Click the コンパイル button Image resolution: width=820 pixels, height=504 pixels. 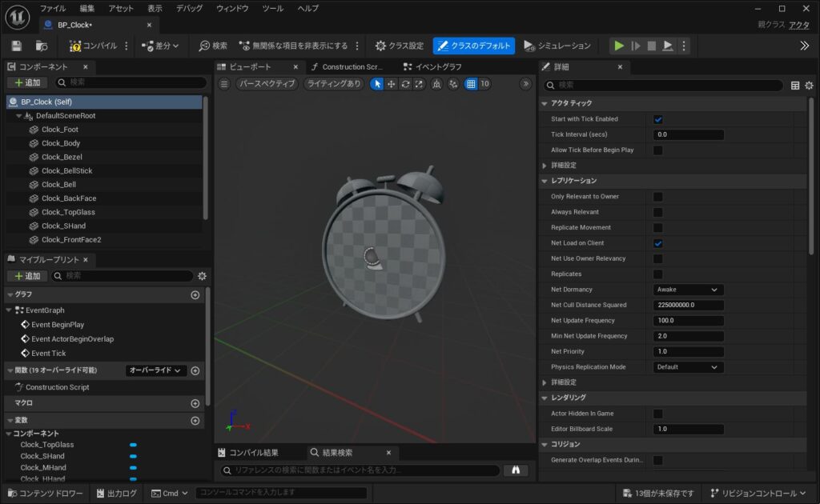[x=94, y=46]
